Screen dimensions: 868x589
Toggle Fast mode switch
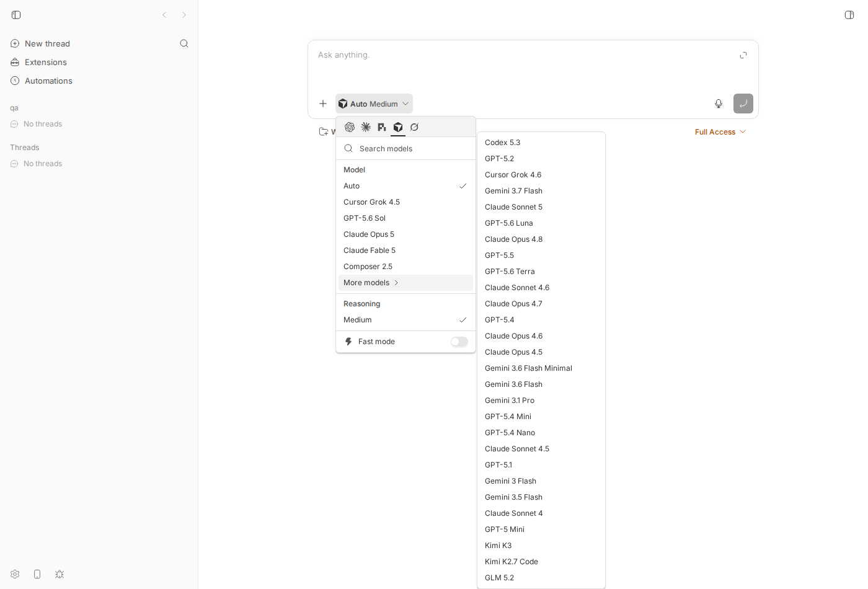tap(459, 342)
